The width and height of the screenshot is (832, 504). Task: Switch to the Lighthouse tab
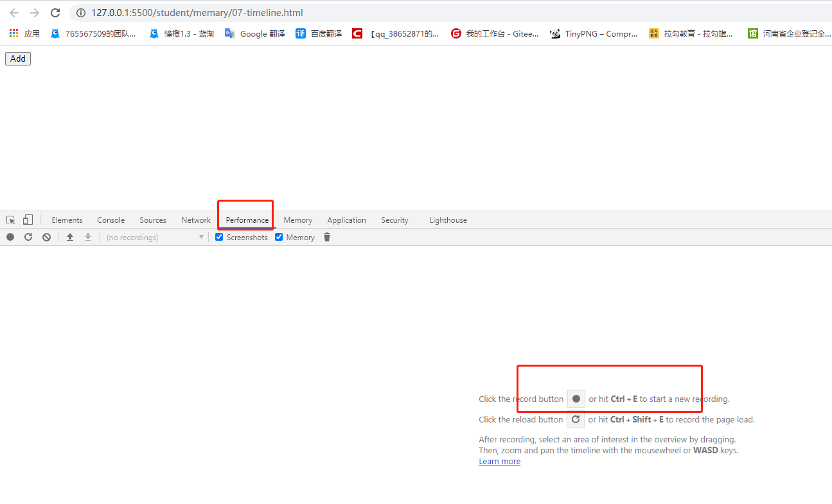448,220
